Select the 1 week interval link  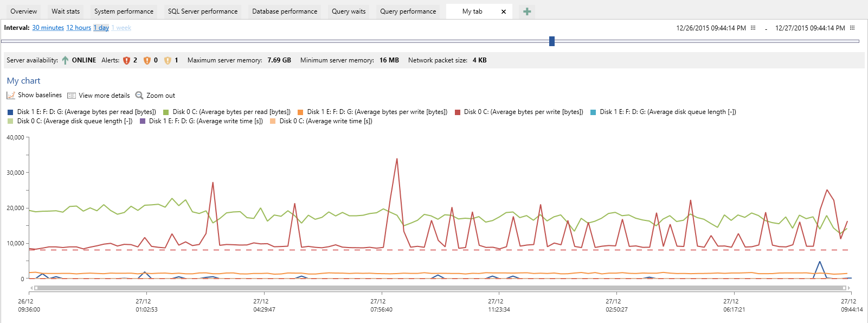point(121,28)
